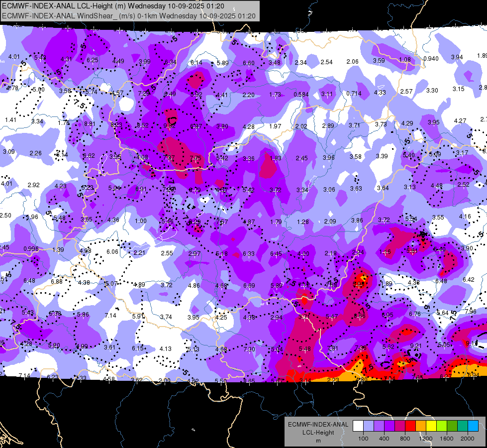Click the dark green legend swatch
The image size is (487, 448).
pos(452,426)
